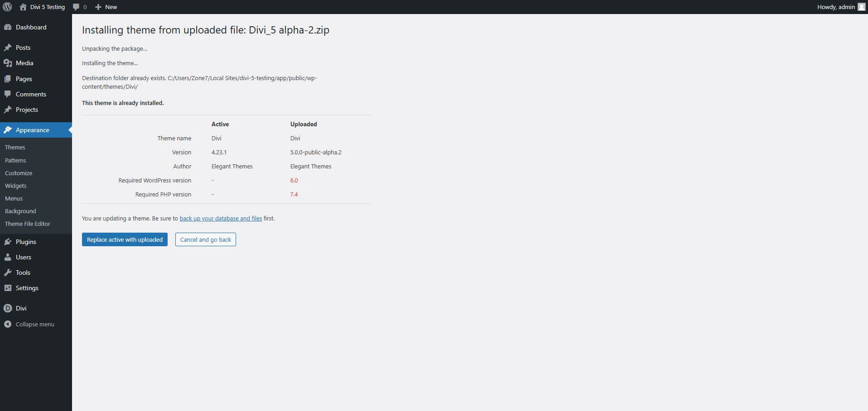The height and width of the screenshot is (411, 868).
Task: Click the Settings sliders icon
Action: (x=8, y=288)
